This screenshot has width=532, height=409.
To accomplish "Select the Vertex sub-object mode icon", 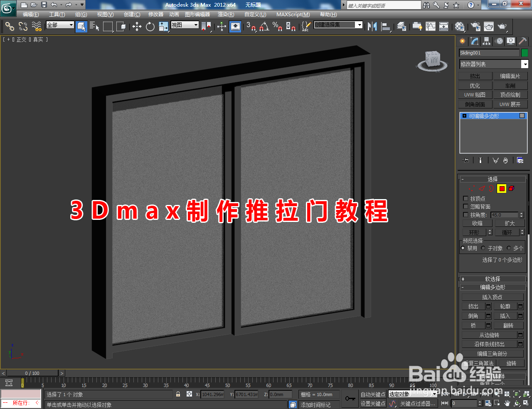I will [472, 188].
